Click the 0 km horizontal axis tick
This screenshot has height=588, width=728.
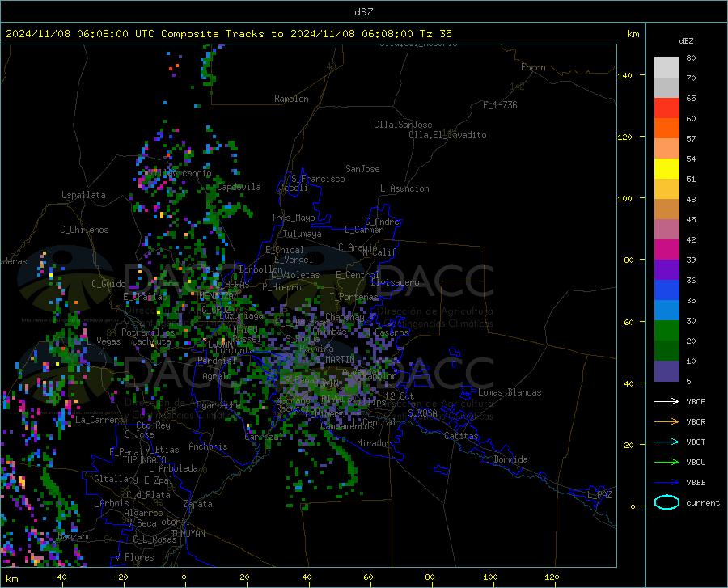(184, 577)
